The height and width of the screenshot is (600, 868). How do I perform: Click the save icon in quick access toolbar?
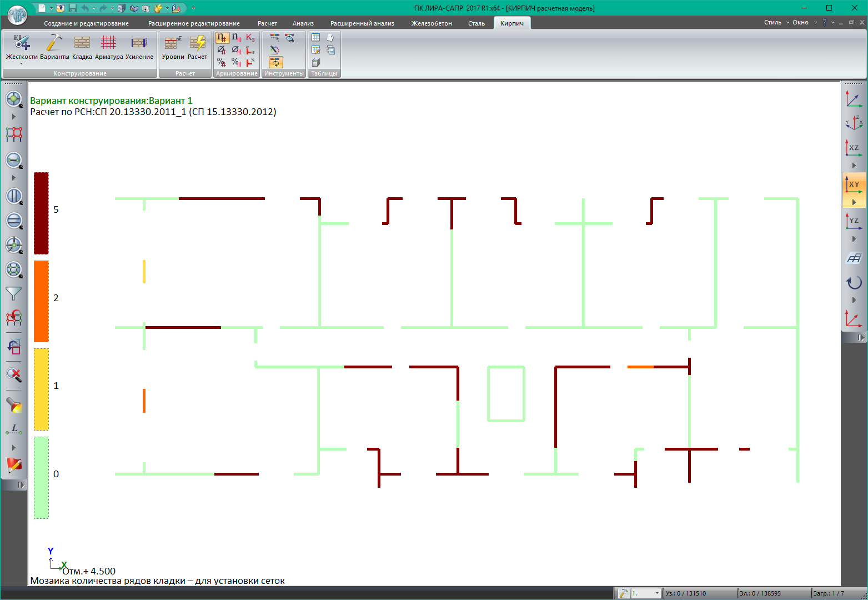tap(73, 8)
